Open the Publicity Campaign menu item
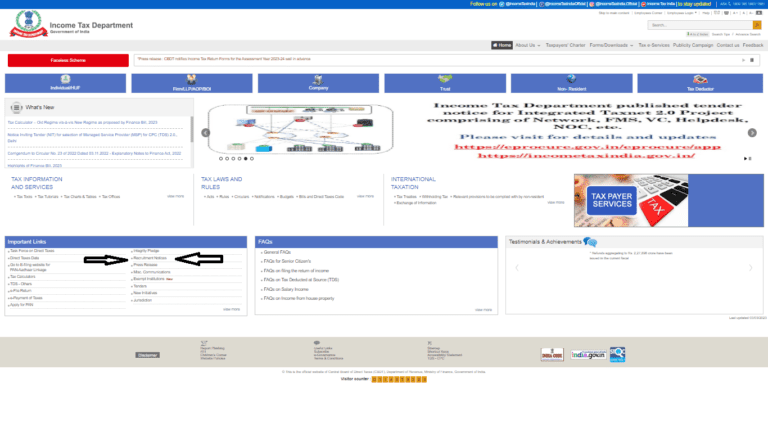The image size is (768, 432). 693,45
